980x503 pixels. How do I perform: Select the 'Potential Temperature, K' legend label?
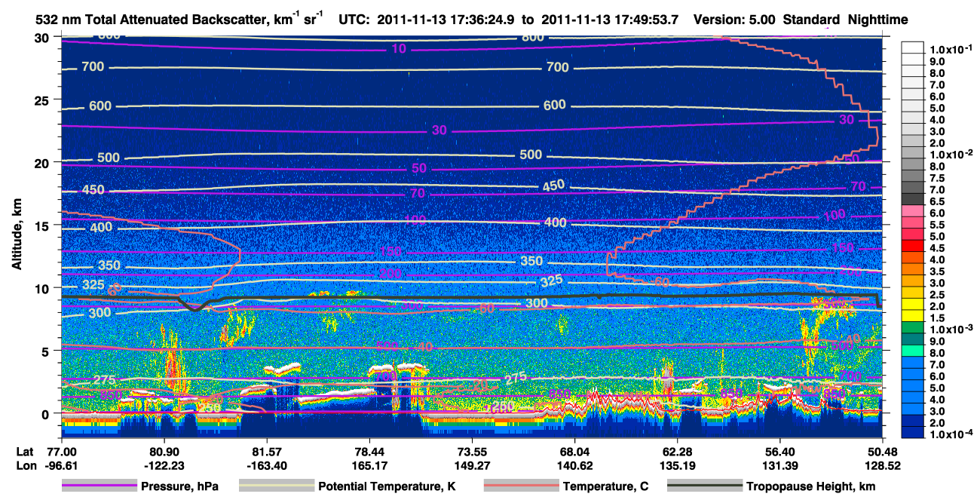point(387,487)
